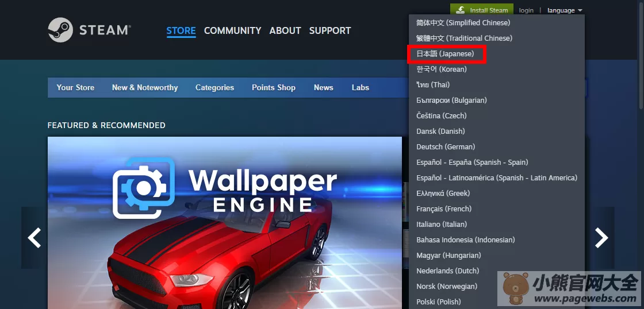Select Thai language option
The image size is (644, 309).
click(497, 84)
